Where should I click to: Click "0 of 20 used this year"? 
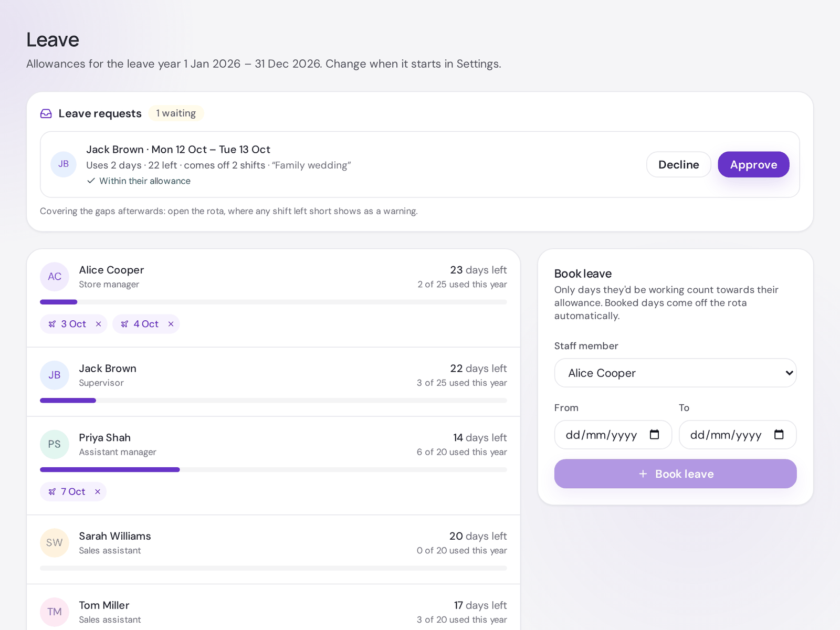click(462, 551)
